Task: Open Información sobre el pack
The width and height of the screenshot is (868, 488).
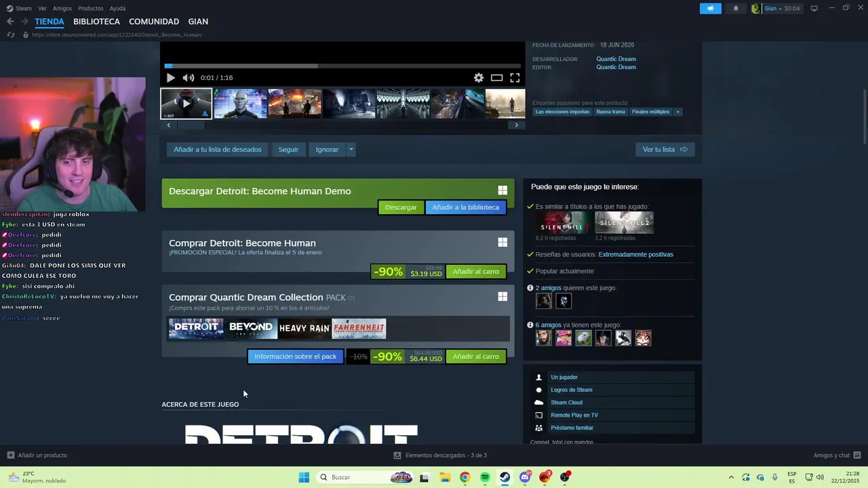Action: [x=295, y=357]
